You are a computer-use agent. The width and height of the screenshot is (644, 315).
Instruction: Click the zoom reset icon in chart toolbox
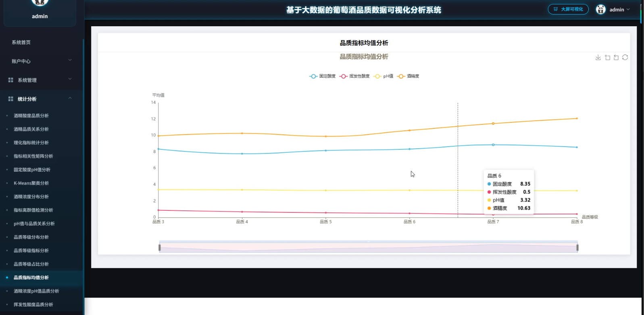pos(616,58)
